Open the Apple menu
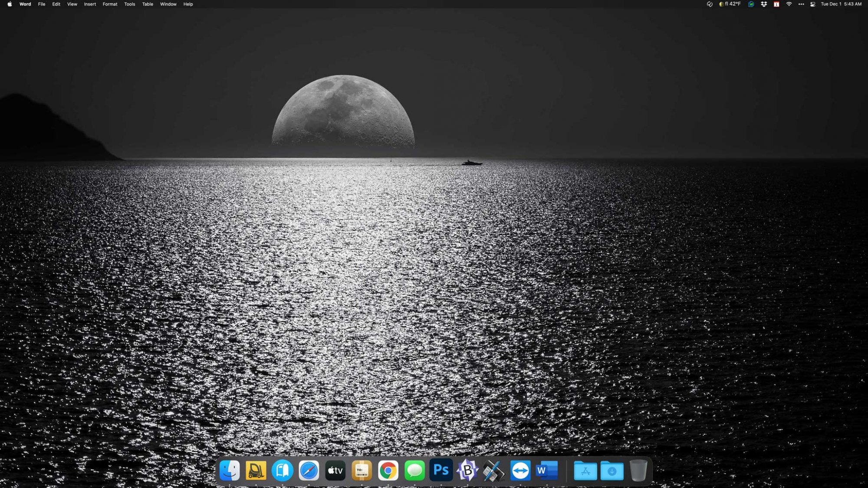 [x=10, y=4]
